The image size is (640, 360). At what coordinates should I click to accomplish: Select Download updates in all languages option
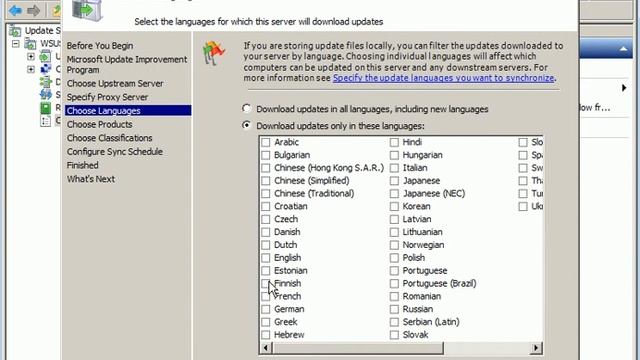(246, 109)
